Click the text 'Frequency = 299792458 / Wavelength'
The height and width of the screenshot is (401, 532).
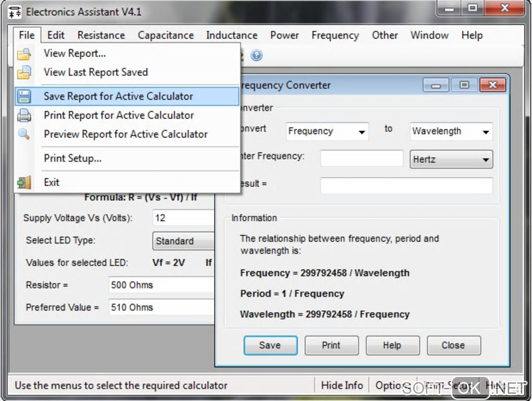325,273
